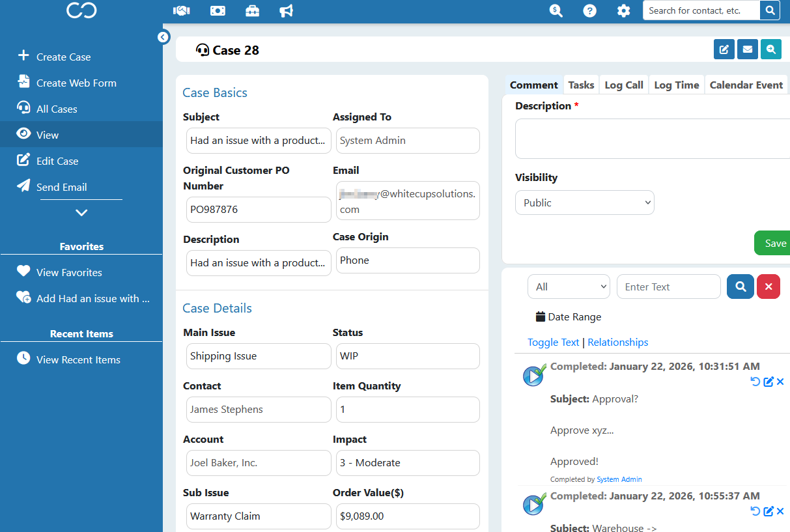The image size is (790, 532).
Task: Click the briefcase icon in top navigation
Action: tap(252, 10)
